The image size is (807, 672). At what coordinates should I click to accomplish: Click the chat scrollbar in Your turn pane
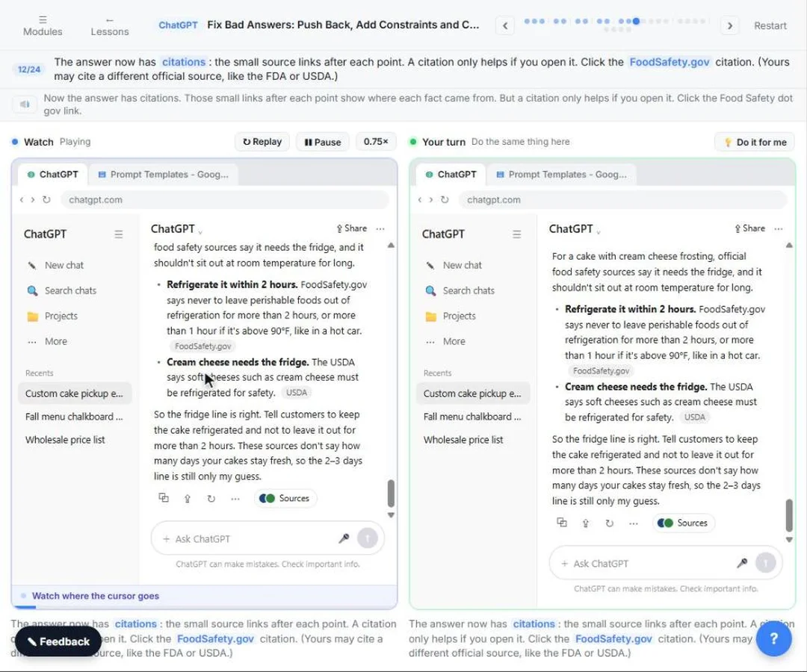pyautogui.click(x=789, y=515)
